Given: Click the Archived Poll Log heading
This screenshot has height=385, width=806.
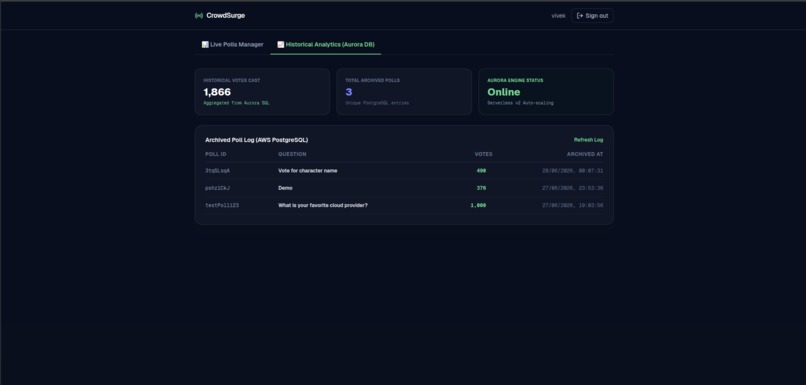Looking at the screenshot, I should [257, 140].
